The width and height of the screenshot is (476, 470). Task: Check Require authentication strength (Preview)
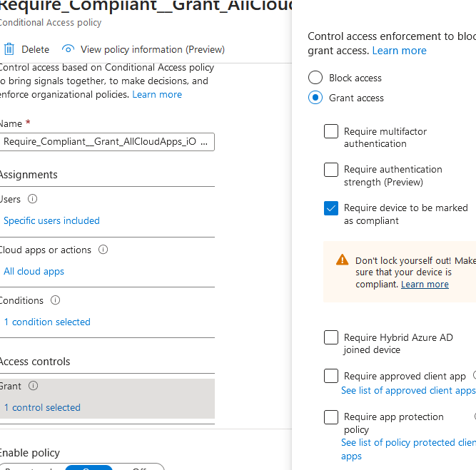(331, 170)
